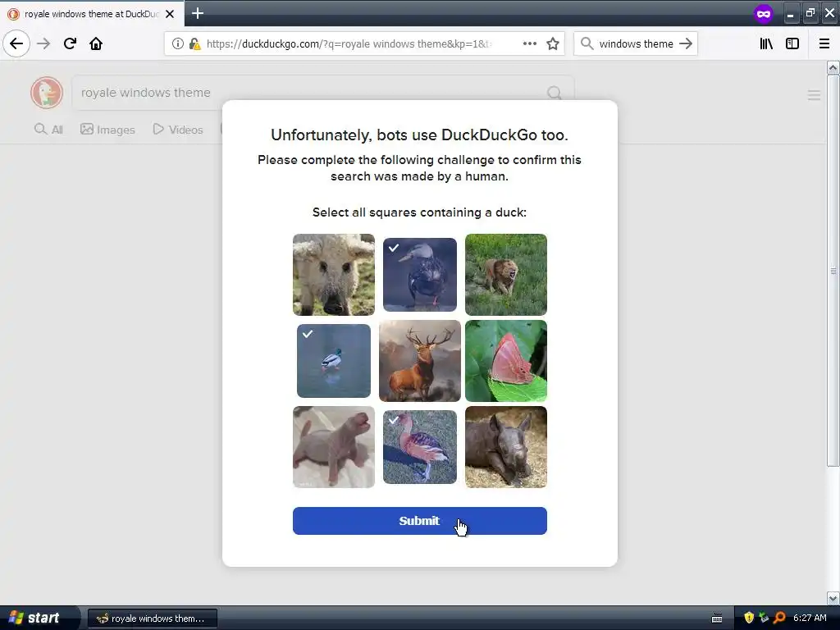Viewport: 840px width, 630px height.
Task: Open the DuckDuckGo page side menu
Action: click(814, 95)
